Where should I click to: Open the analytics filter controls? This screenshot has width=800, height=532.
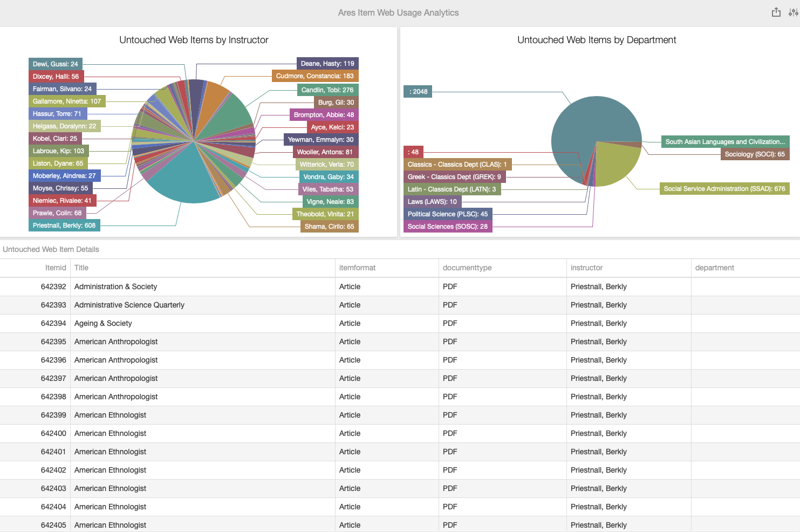pyautogui.click(x=792, y=12)
